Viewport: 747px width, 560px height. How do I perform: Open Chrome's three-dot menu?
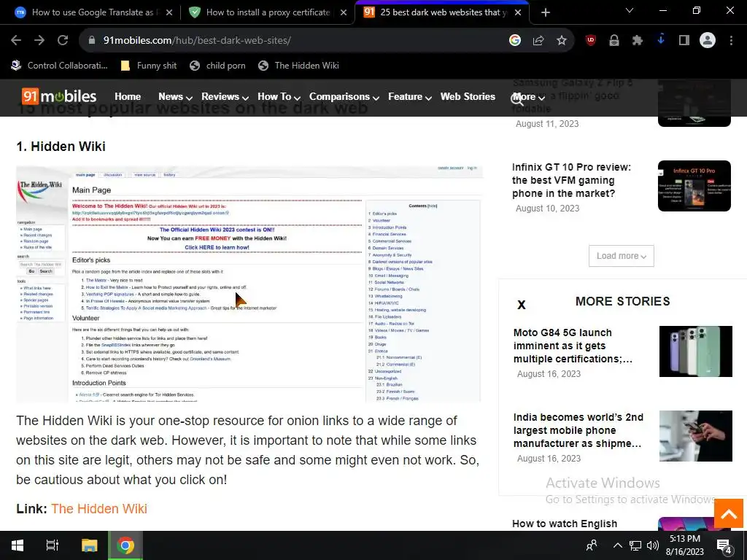click(731, 41)
